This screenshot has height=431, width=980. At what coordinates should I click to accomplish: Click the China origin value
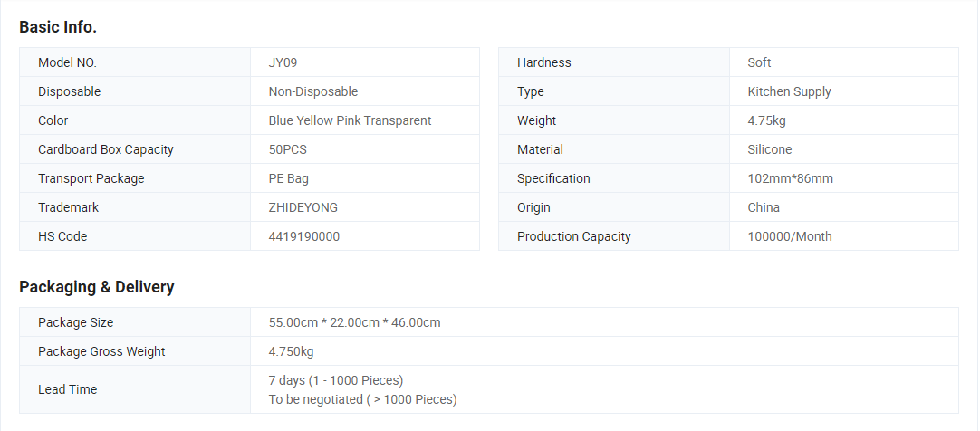pyautogui.click(x=764, y=207)
